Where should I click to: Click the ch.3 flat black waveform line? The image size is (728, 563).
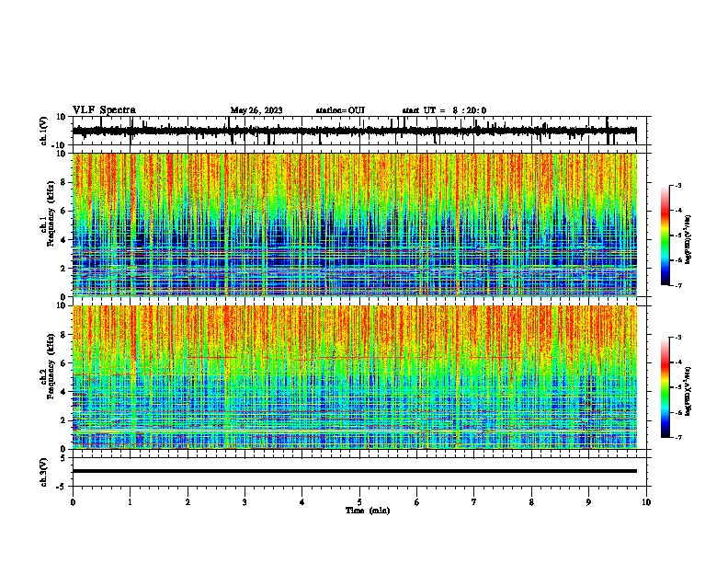pyautogui.click(x=354, y=471)
